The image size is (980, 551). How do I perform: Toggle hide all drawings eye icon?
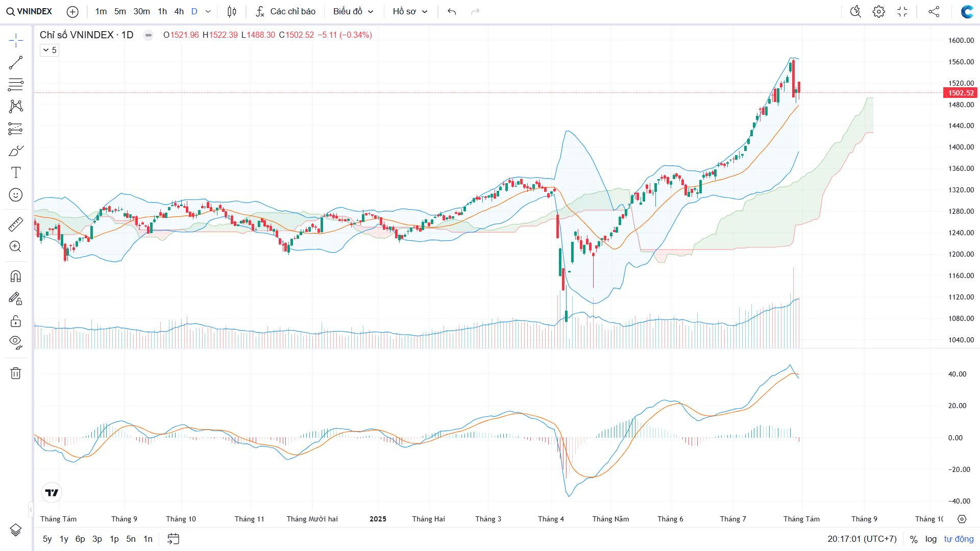pyautogui.click(x=16, y=342)
